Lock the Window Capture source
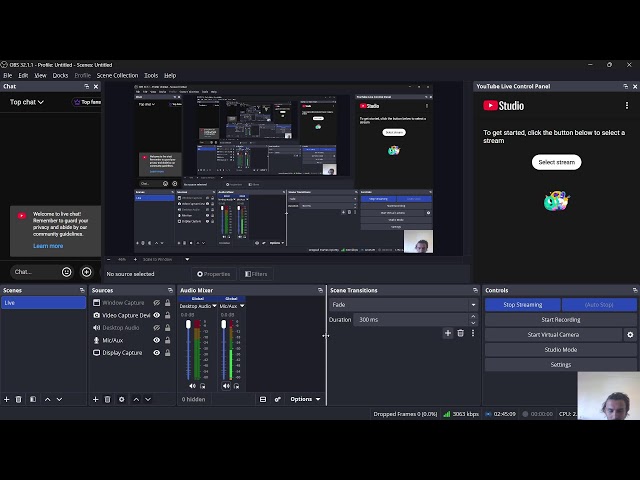 click(x=167, y=303)
